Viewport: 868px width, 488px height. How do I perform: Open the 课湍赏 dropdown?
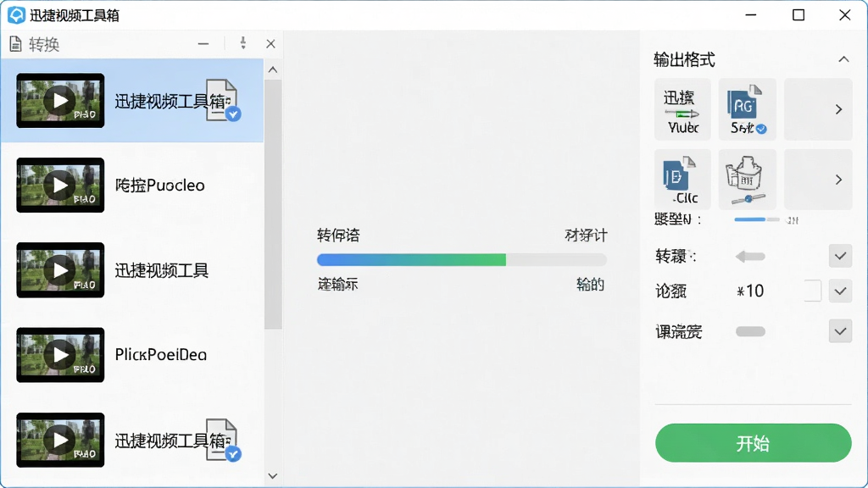840,331
